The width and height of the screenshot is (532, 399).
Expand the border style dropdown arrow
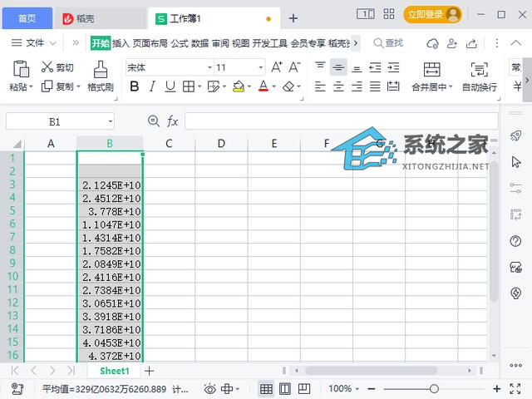(x=199, y=86)
